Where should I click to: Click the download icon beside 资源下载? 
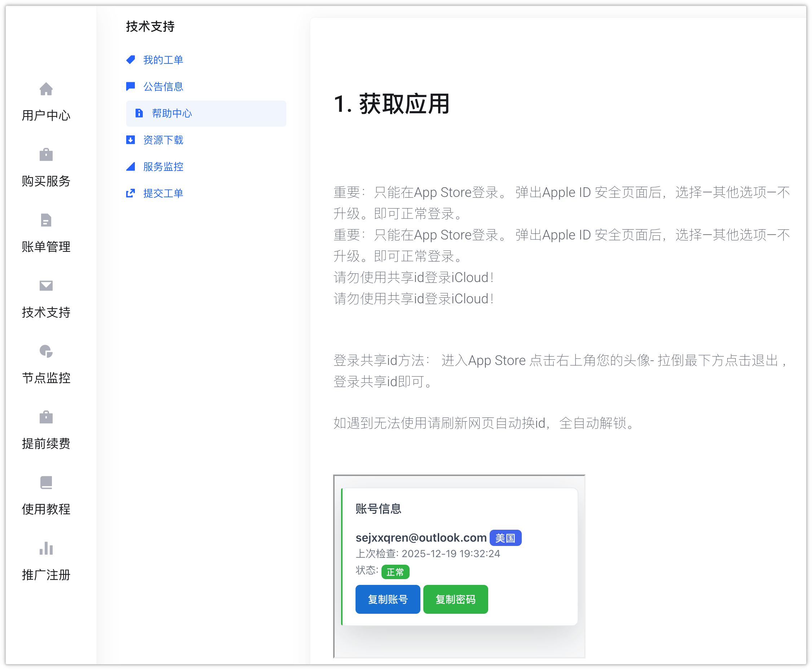131,140
